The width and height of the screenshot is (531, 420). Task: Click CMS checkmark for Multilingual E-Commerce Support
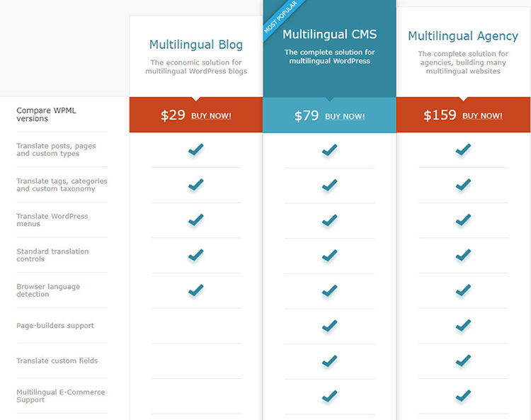click(329, 396)
